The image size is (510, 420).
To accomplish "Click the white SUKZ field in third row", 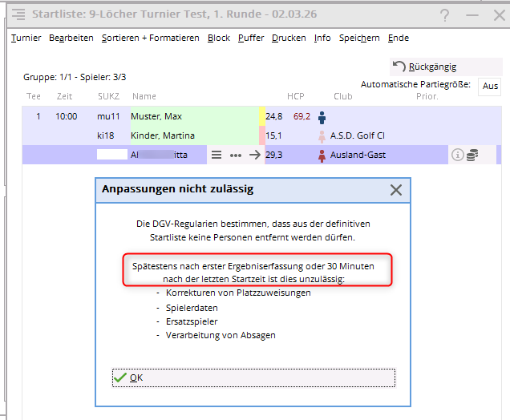I will 112,155.
